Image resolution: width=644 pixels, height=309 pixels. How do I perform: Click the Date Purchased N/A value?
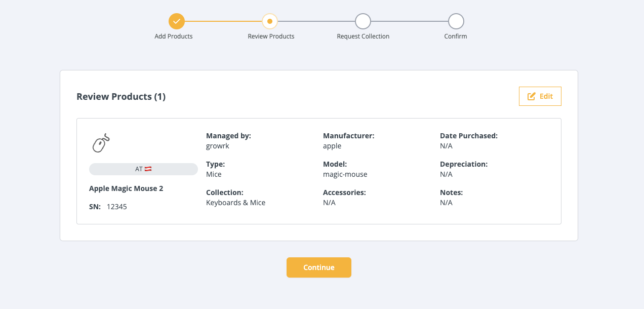click(446, 146)
